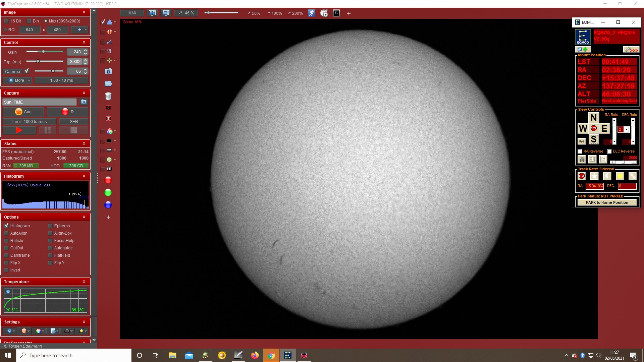This screenshot has height=362, width=644.
Task: Click the 46 % zoom button
Action: pyautogui.click(x=186, y=13)
